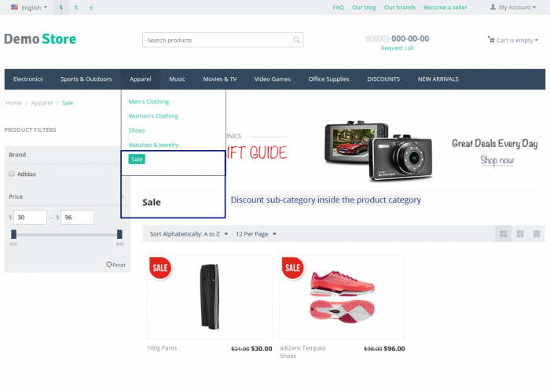This screenshot has width=550, height=392.
Task: Switch to grid view layout icon
Action: tap(504, 234)
